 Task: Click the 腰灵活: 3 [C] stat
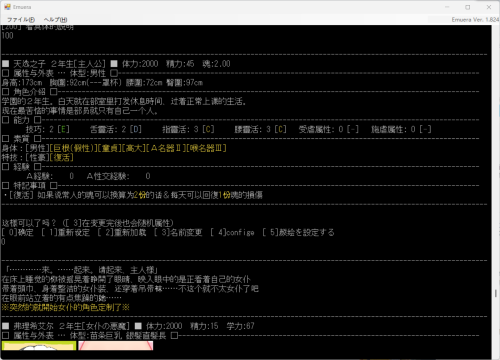point(261,129)
